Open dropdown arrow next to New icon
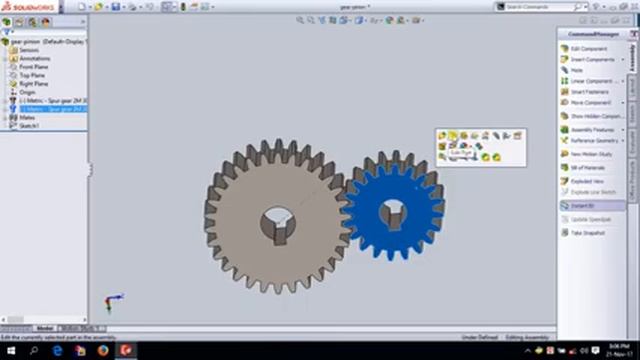The height and width of the screenshot is (360, 640). click(x=90, y=7)
